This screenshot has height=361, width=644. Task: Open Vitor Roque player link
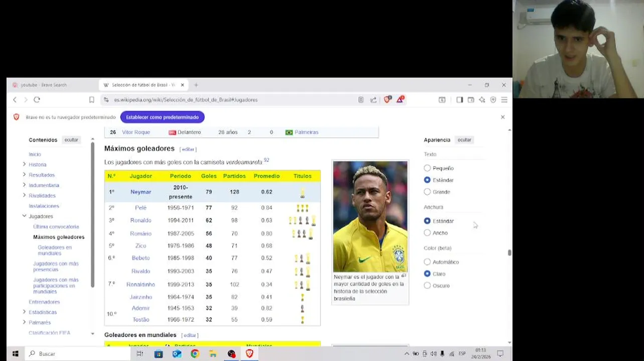136,132
